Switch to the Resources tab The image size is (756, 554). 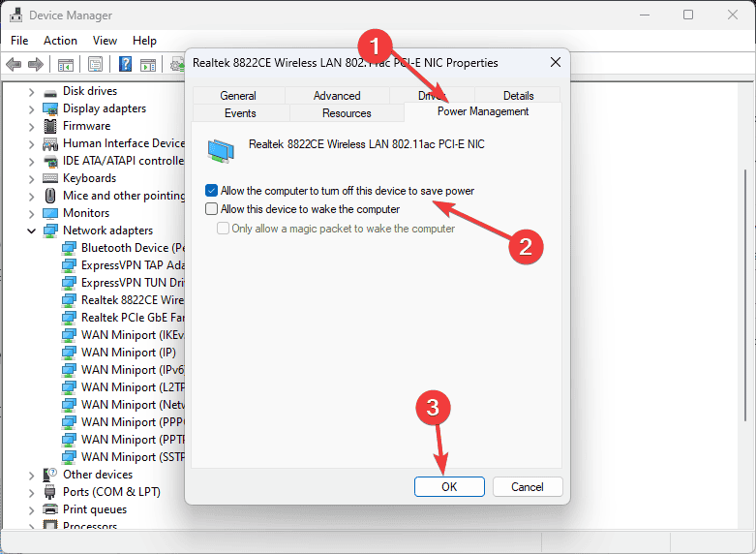pyautogui.click(x=347, y=113)
